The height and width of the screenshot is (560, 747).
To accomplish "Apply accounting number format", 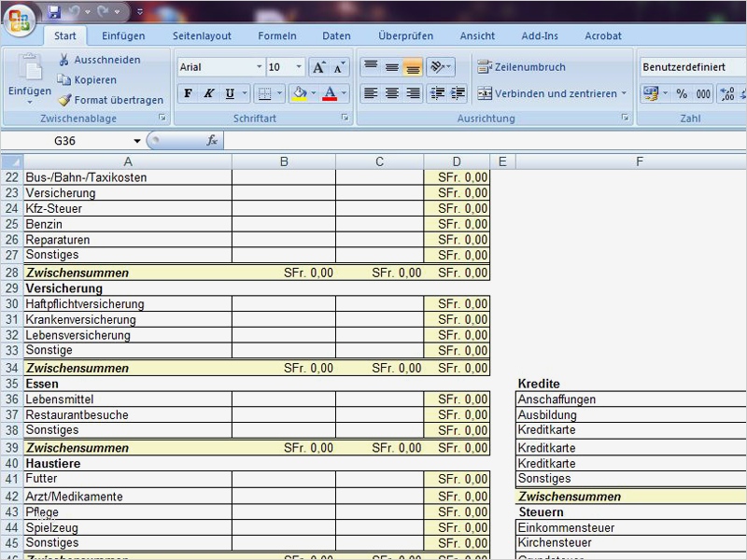I will [x=650, y=93].
